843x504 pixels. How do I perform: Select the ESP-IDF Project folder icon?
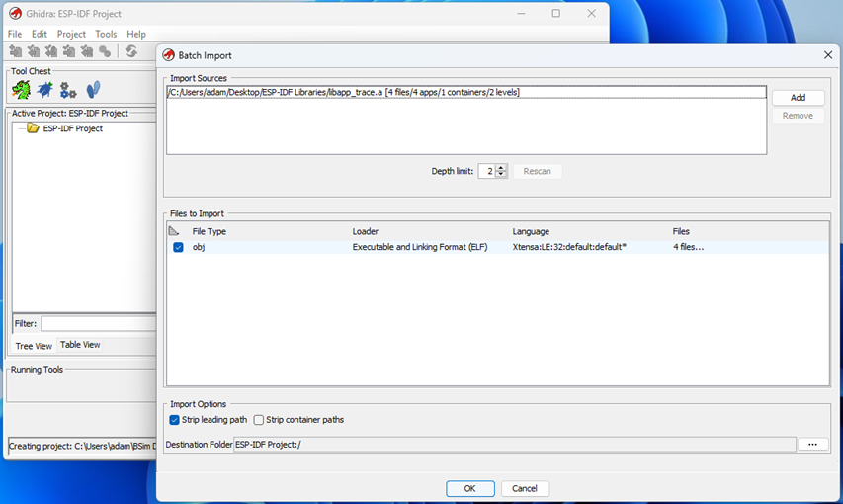[x=33, y=128]
